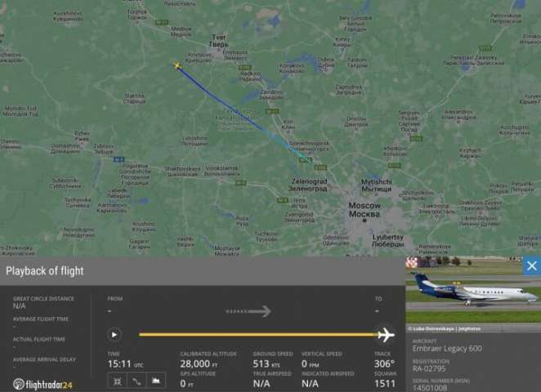This screenshot has width=541, height=392.
Task: Close the flight playback panel
Action: 532,265
